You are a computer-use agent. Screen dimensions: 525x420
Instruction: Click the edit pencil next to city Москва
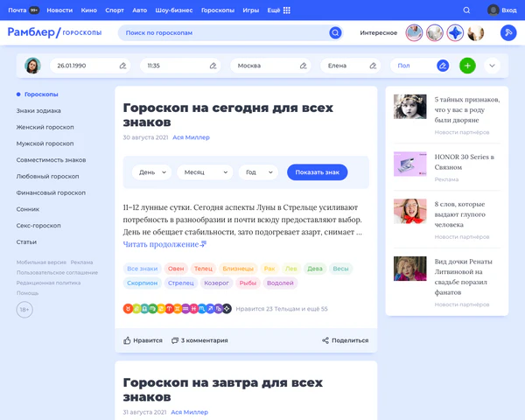pos(303,66)
